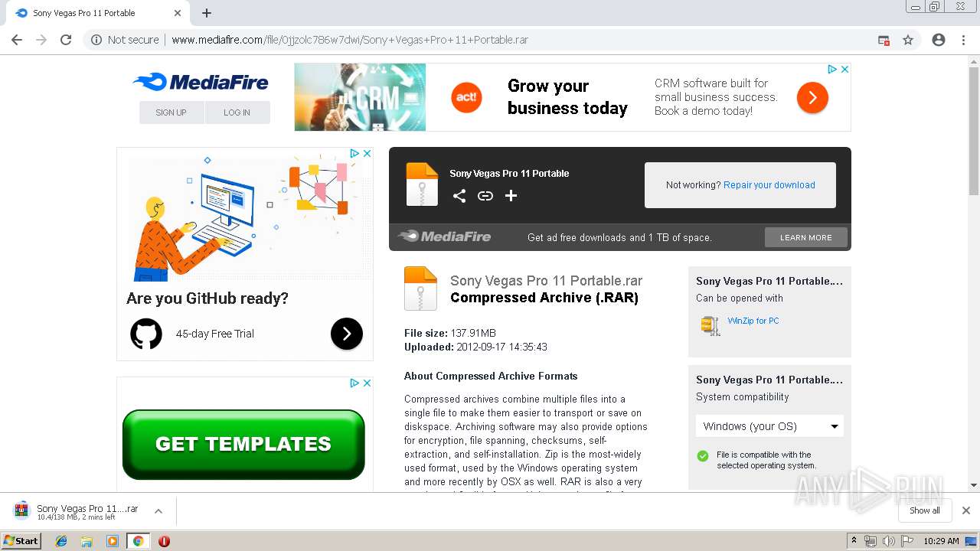This screenshot has width=980, height=551.
Task: Click the File size: 137.91MB text
Action: point(450,333)
